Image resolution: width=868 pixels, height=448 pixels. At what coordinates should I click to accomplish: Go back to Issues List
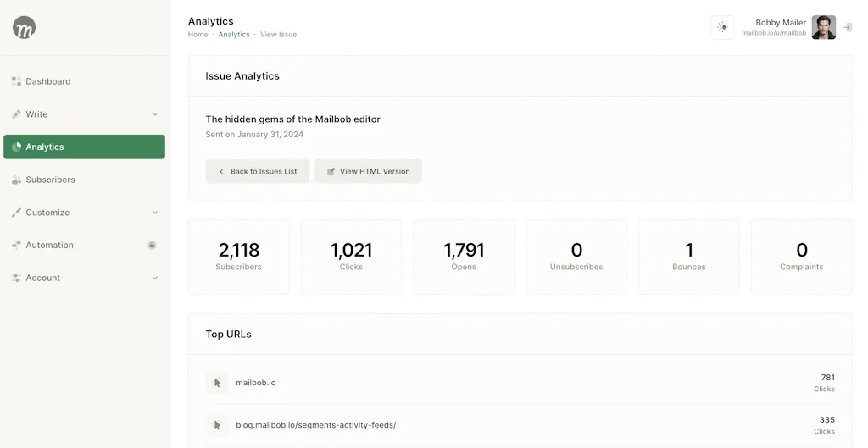tap(257, 171)
